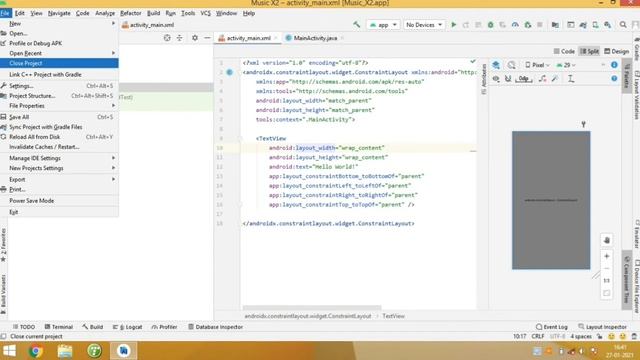Expand the File Properties submenu
Image resolution: width=640 pixels, height=360 pixels.
[59, 106]
